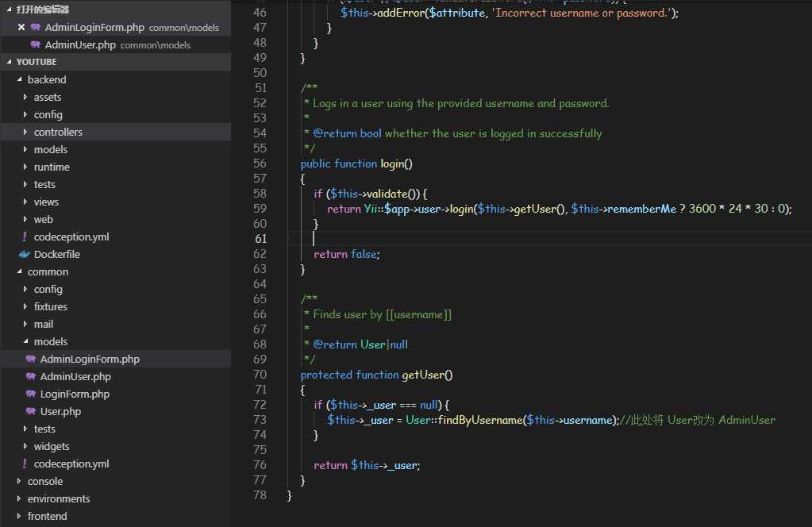
Task: Collapse the common folder
Action: point(19,271)
